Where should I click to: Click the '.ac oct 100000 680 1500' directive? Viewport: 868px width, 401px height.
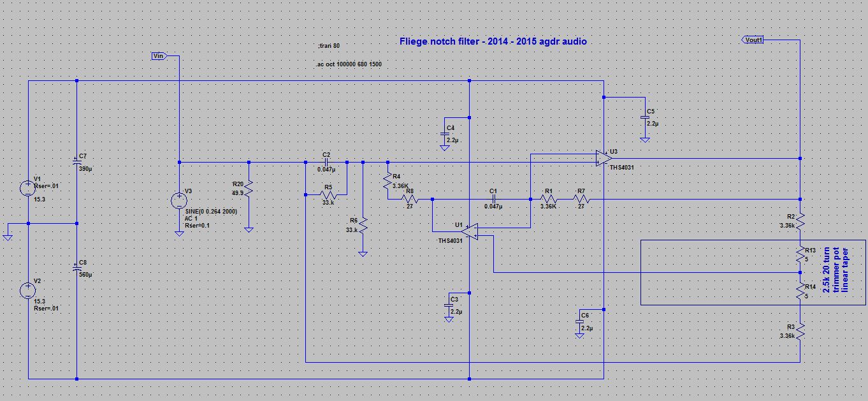pyautogui.click(x=349, y=64)
